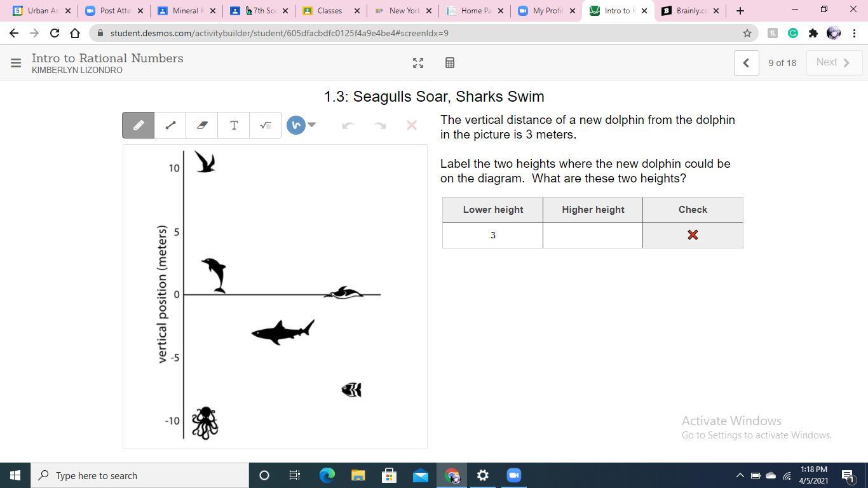
Task: Open the Windows Start menu
Action: (15, 475)
